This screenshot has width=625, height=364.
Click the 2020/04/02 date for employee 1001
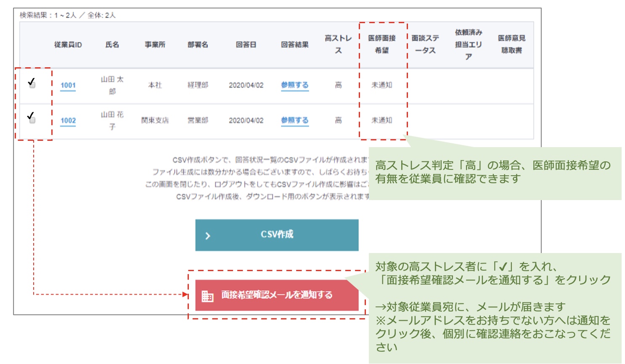click(x=246, y=85)
